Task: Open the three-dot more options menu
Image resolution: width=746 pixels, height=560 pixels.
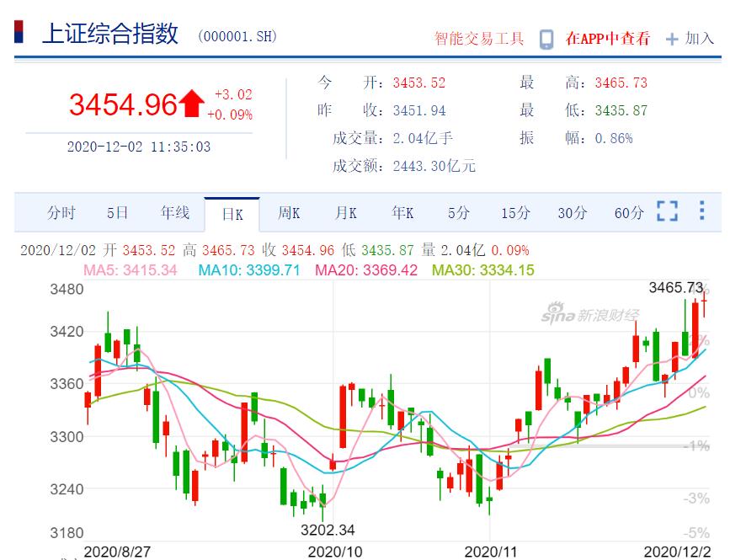Action: 701,211
